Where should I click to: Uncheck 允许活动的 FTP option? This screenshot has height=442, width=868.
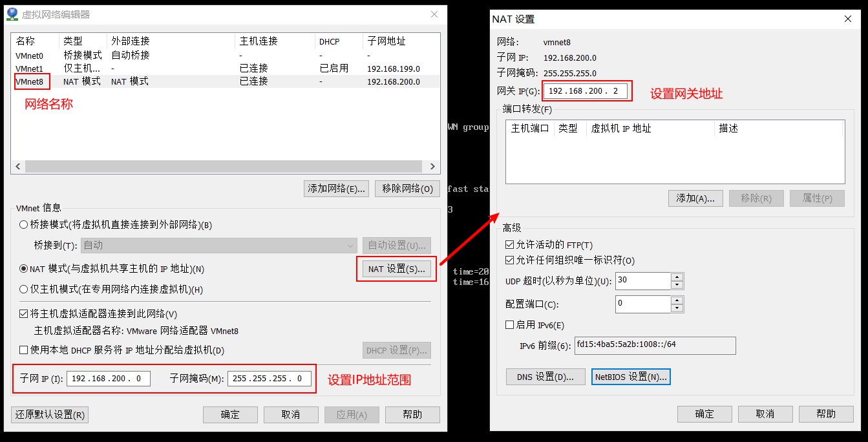click(510, 245)
